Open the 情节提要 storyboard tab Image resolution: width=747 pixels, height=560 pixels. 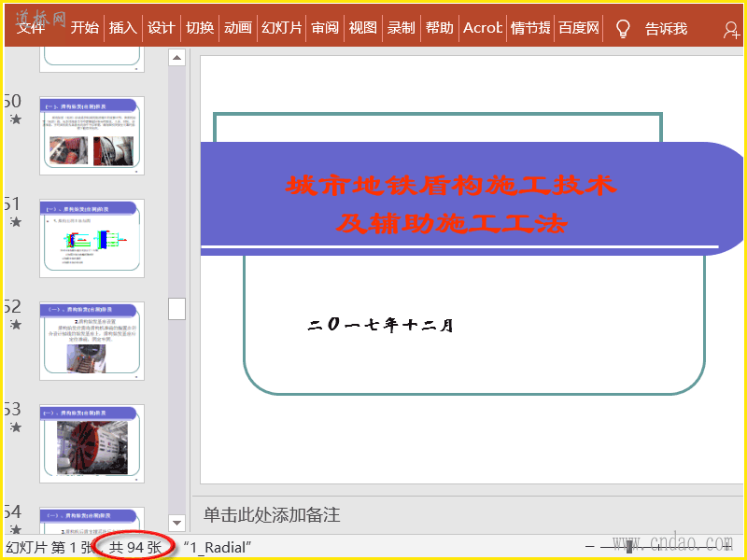(530, 28)
